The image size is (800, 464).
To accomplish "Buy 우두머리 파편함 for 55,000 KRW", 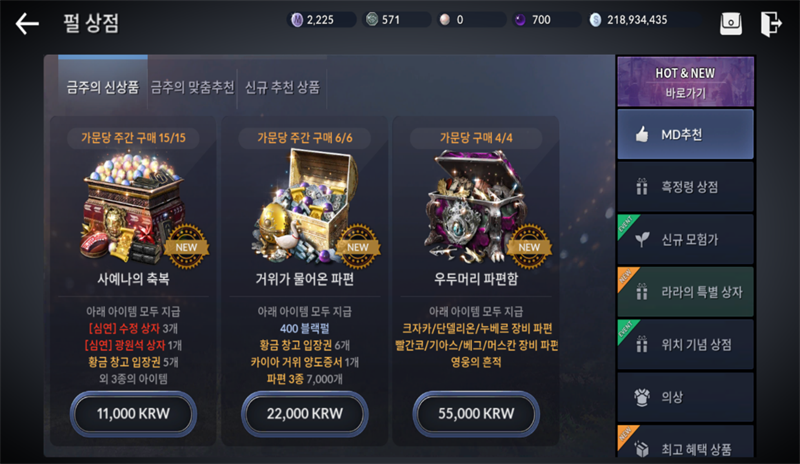I will click(x=476, y=413).
